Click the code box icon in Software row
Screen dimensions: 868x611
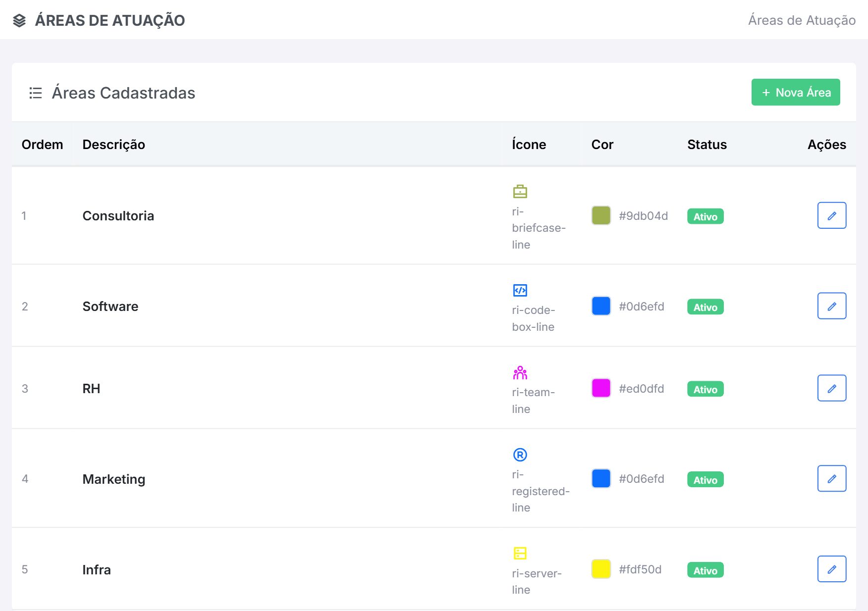[520, 290]
